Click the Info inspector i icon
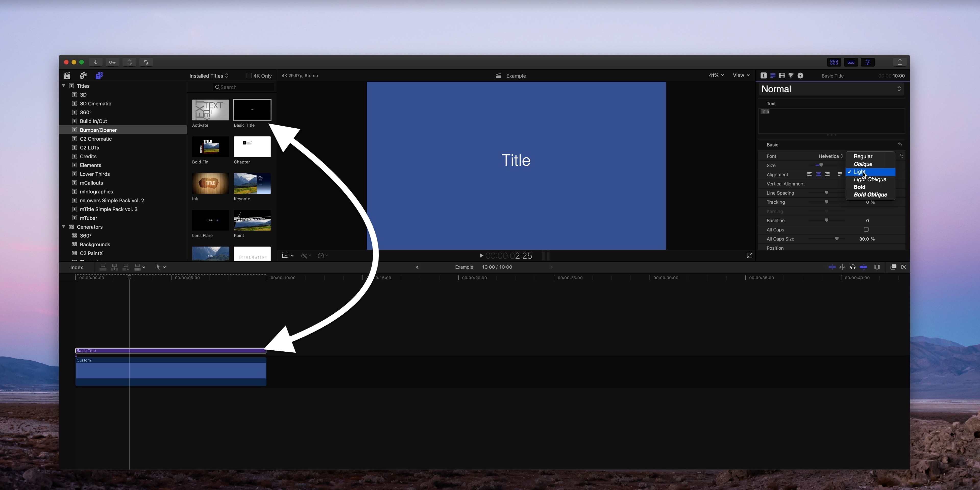 pos(801,75)
